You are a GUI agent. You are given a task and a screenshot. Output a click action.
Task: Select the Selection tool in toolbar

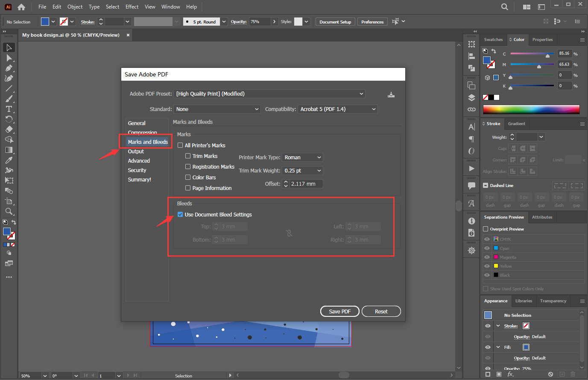click(x=9, y=47)
